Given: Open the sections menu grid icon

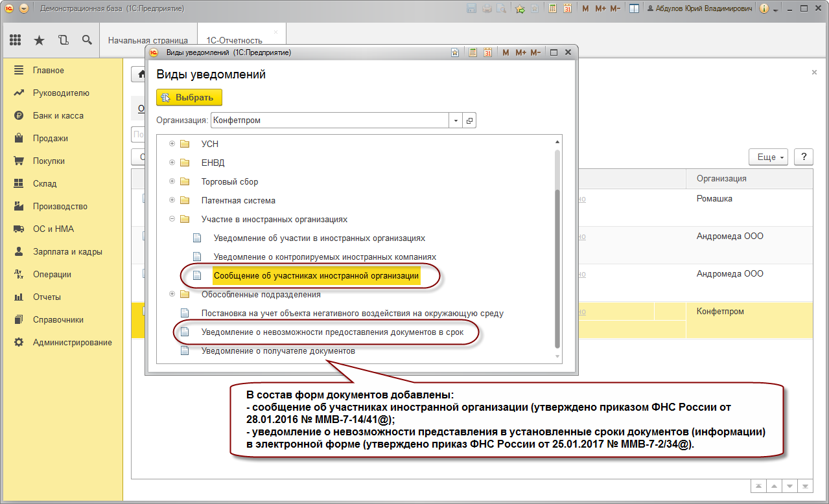Looking at the screenshot, I should (x=15, y=40).
